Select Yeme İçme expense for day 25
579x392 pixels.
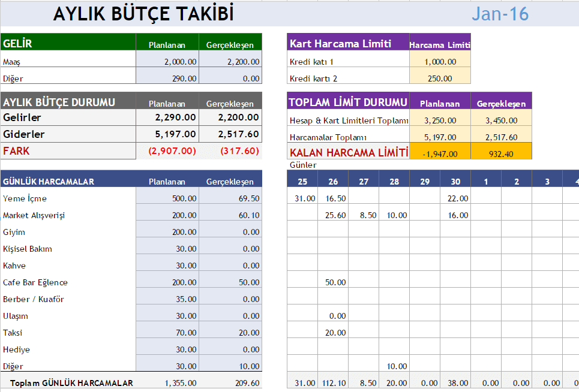click(x=302, y=198)
